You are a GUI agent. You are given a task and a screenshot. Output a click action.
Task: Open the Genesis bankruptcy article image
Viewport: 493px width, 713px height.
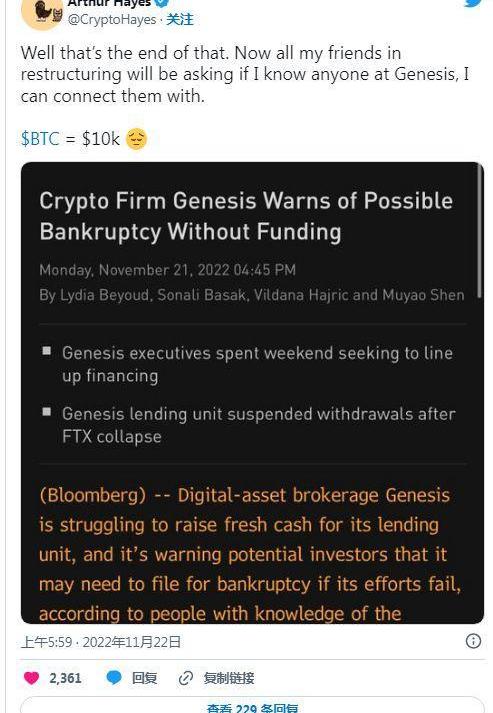tap(252, 393)
